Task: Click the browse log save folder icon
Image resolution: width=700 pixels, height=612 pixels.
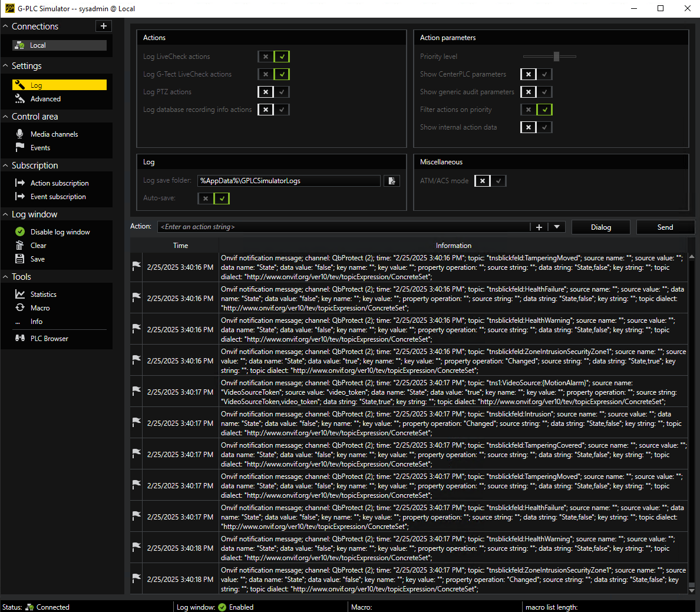Action: 392,181
